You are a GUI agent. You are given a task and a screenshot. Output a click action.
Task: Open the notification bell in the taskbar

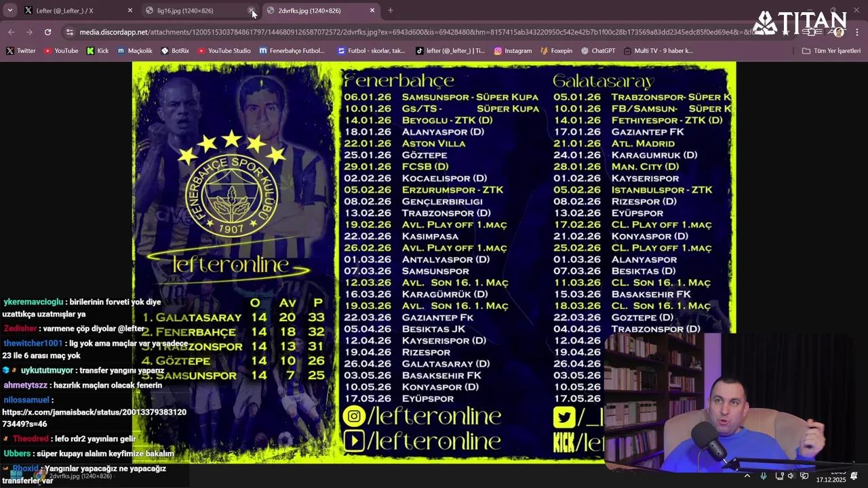(x=854, y=476)
